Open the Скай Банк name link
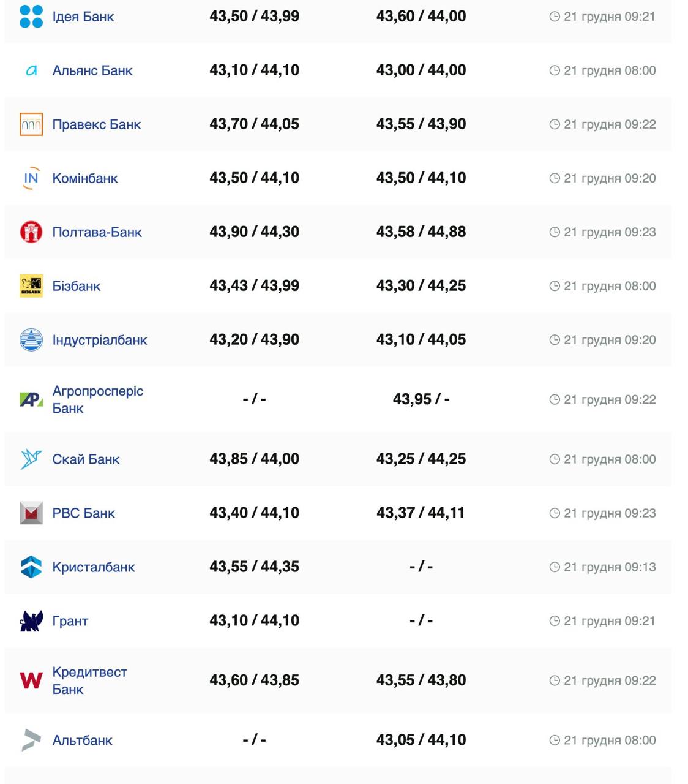The height and width of the screenshot is (784, 688). (x=86, y=459)
